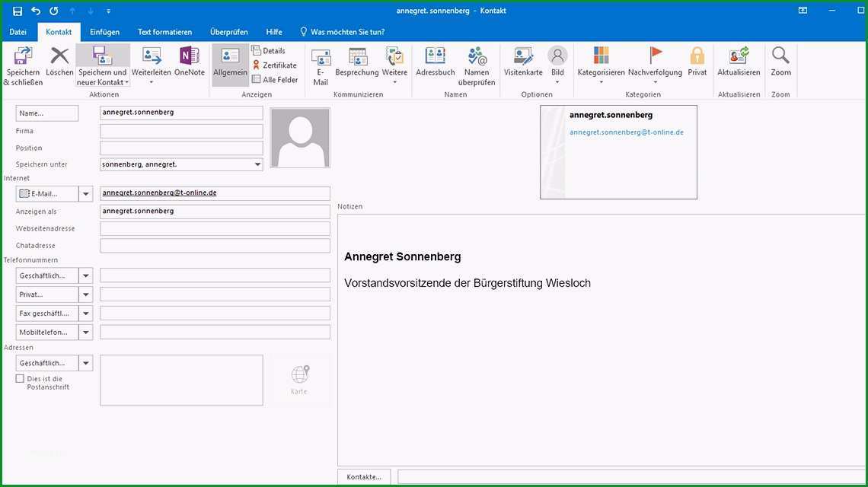
Task: Open Kategorisieren color categories
Action: point(602,66)
